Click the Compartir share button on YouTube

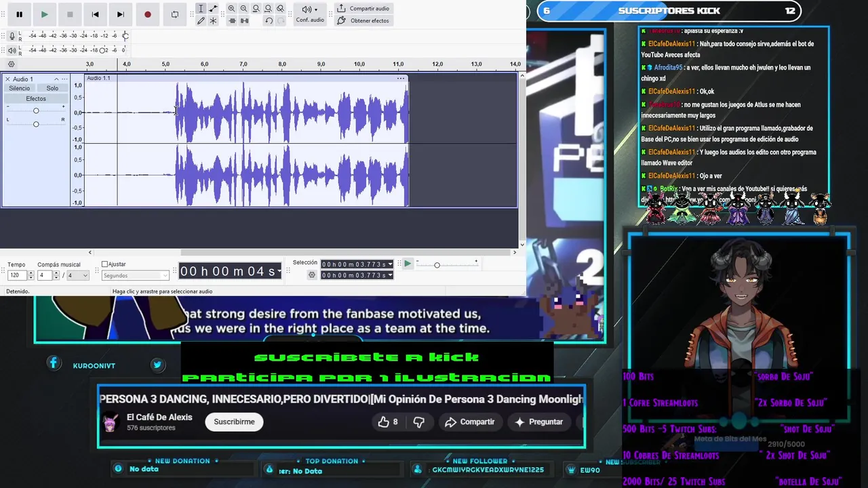tap(470, 422)
